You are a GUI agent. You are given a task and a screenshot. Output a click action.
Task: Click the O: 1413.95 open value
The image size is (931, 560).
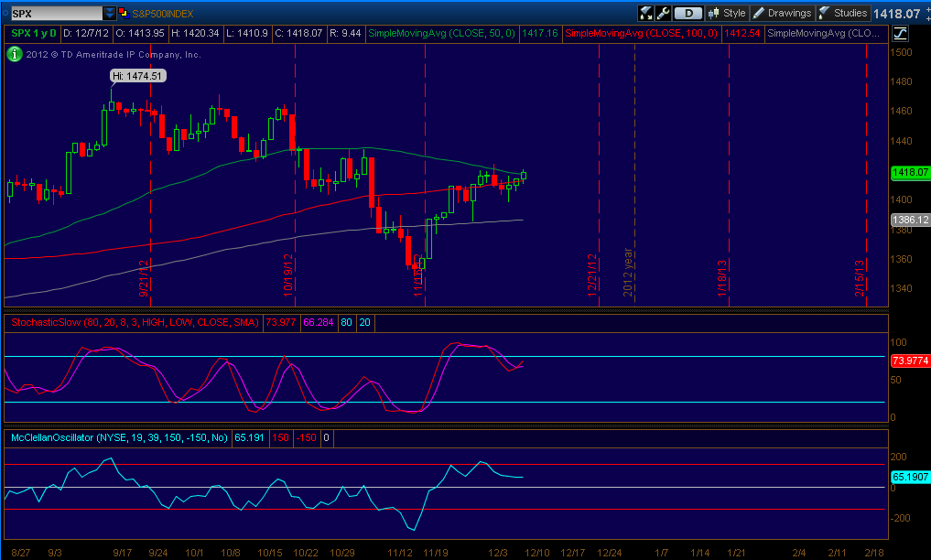click(x=139, y=33)
